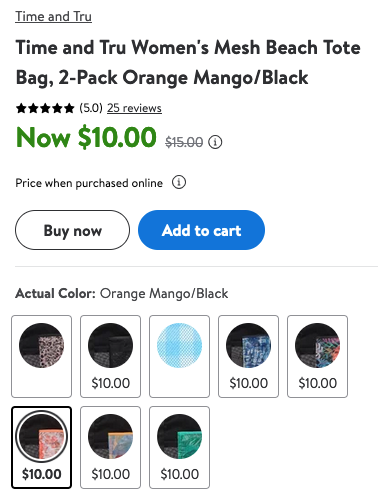Screen dimensions: 387x500
Task: Select the selected Orange Mango/Black swatch
Action: click(41, 447)
